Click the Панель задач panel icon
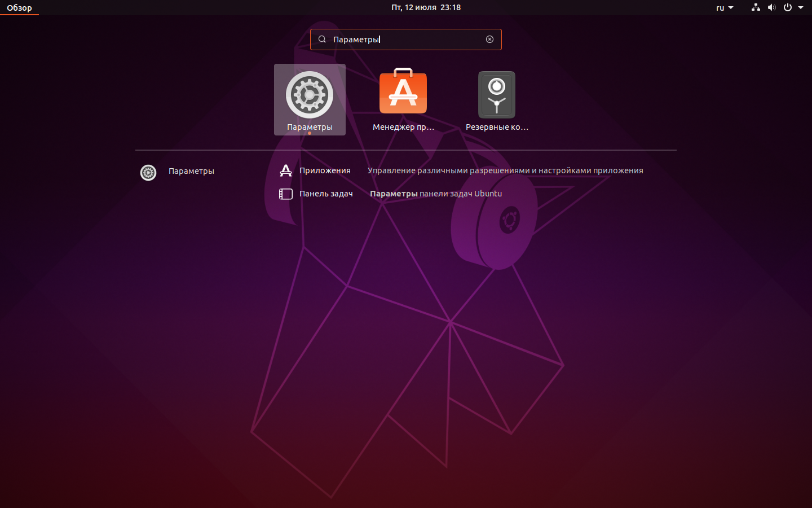The height and width of the screenshot is (508, 812). pos(286,194)
